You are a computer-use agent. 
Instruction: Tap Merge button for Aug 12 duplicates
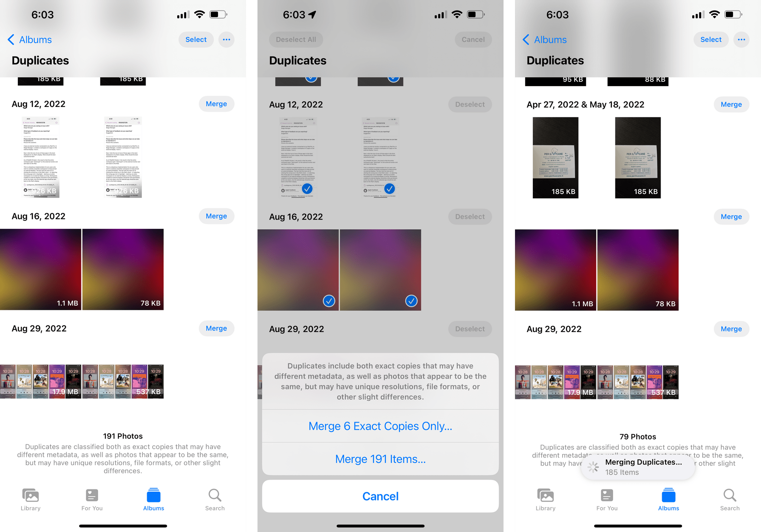tap(216, 104)
